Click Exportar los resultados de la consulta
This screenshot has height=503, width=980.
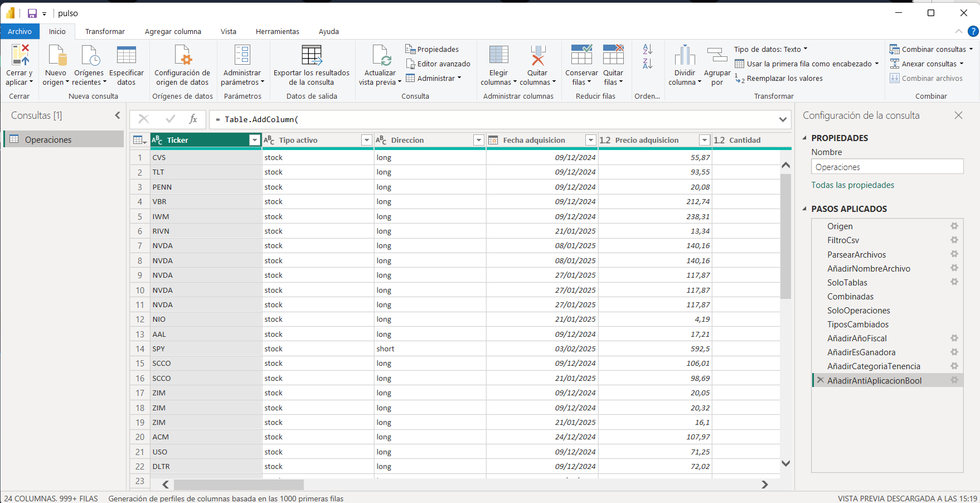tap(312, 66)
